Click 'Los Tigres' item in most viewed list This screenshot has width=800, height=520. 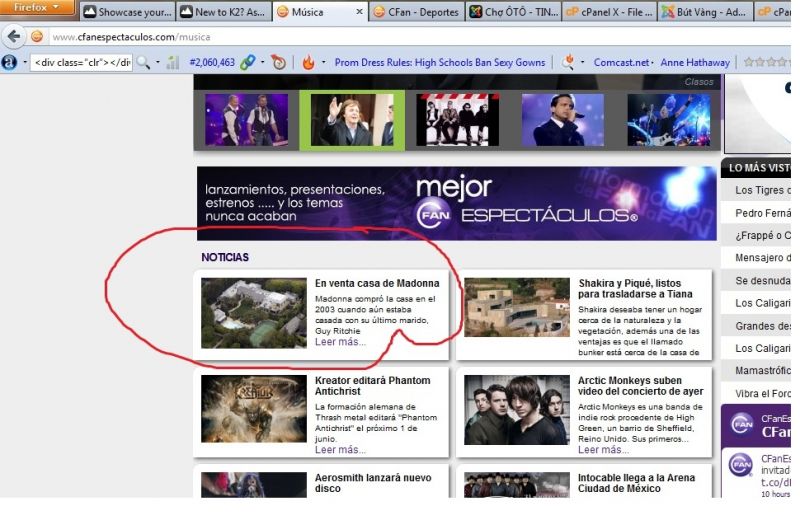click(x=756, y=190)
